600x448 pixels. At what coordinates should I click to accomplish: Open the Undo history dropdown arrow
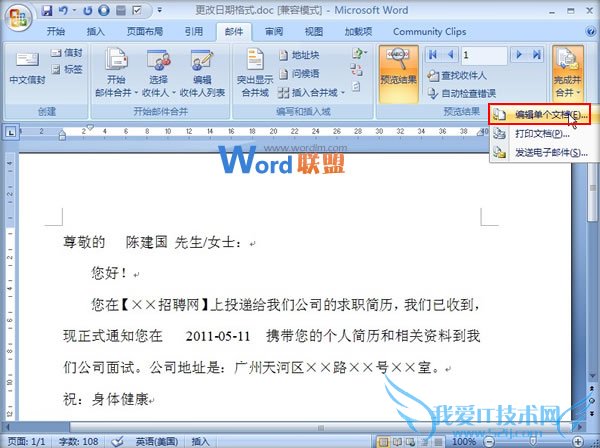[x=74, y=10]
